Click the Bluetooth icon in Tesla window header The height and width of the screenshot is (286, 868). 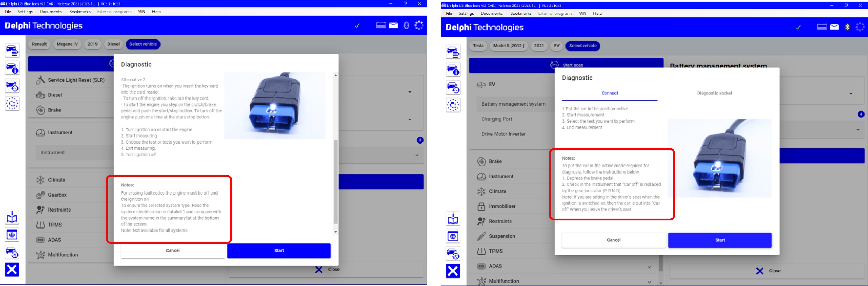tap(847, 27)
